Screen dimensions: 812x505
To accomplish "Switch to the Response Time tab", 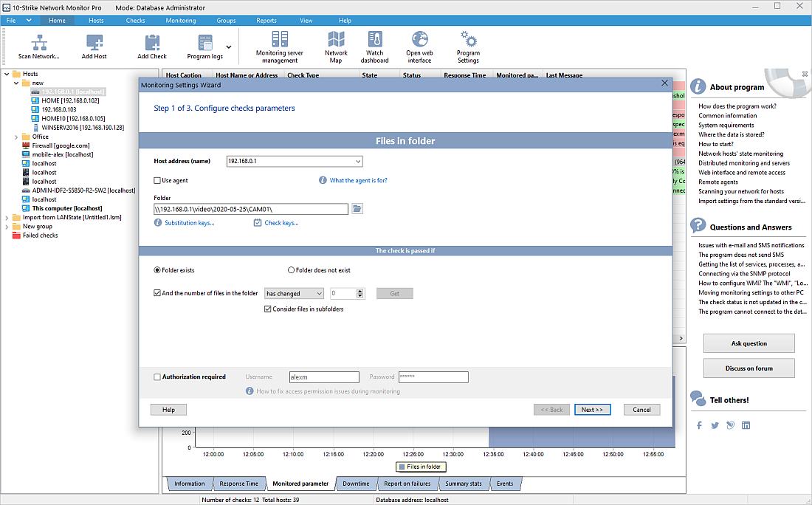I will [238, 484].
